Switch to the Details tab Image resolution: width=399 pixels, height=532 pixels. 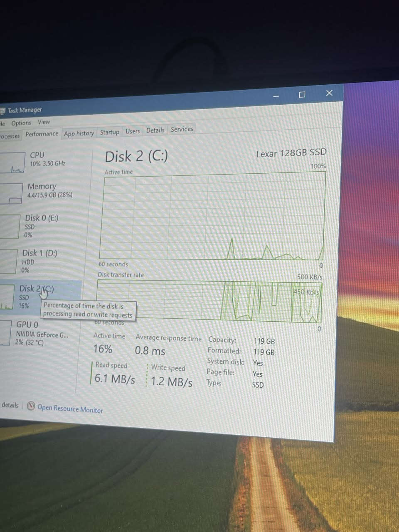click(x=155, y=131)
